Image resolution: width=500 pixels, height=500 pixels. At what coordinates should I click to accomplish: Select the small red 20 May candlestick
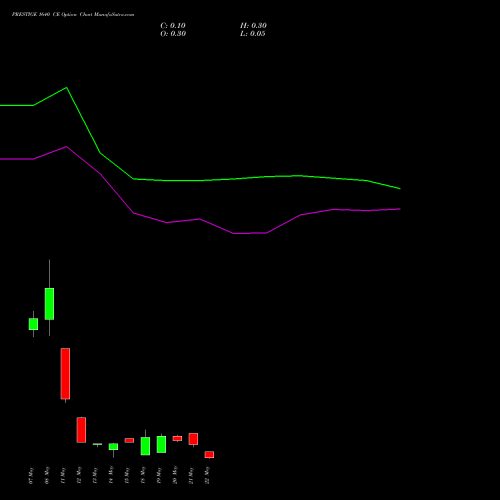177,438
